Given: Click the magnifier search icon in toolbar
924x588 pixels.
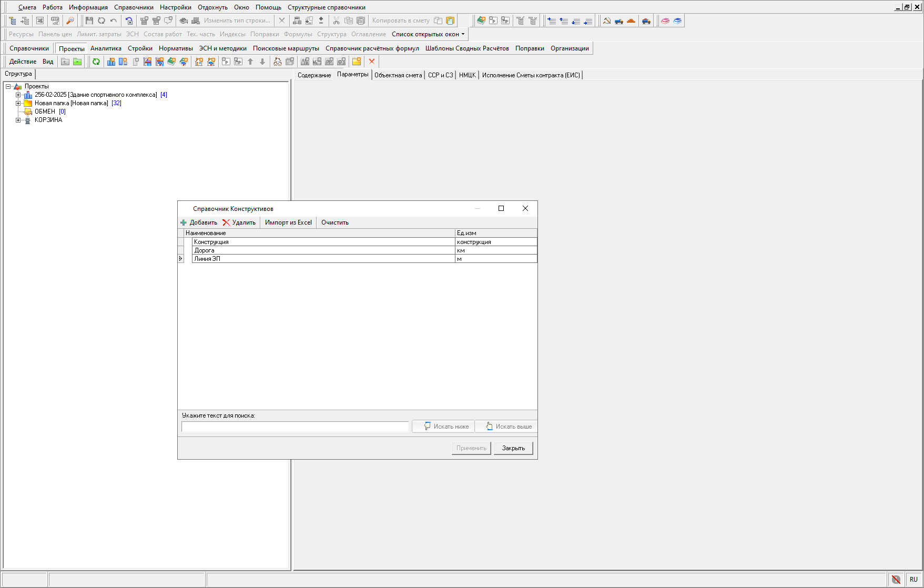Looking at the screenshot, I should click(70, 21).
